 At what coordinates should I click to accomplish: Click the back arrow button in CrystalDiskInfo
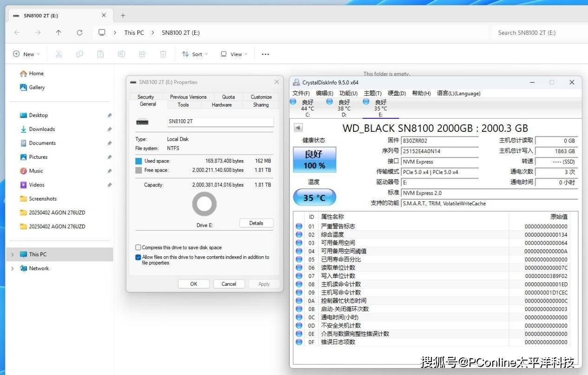tap(298, 128)
